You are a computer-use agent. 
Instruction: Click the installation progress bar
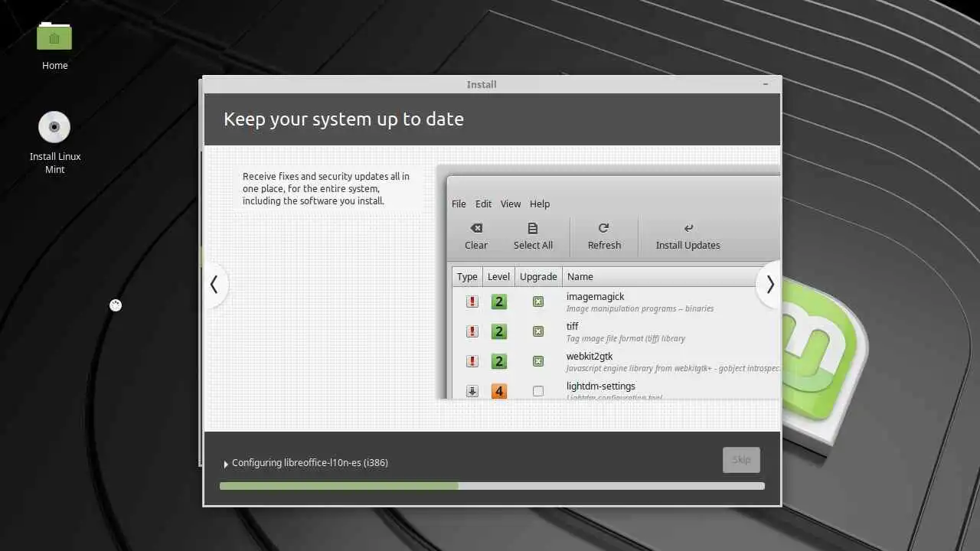click(492, 486)
